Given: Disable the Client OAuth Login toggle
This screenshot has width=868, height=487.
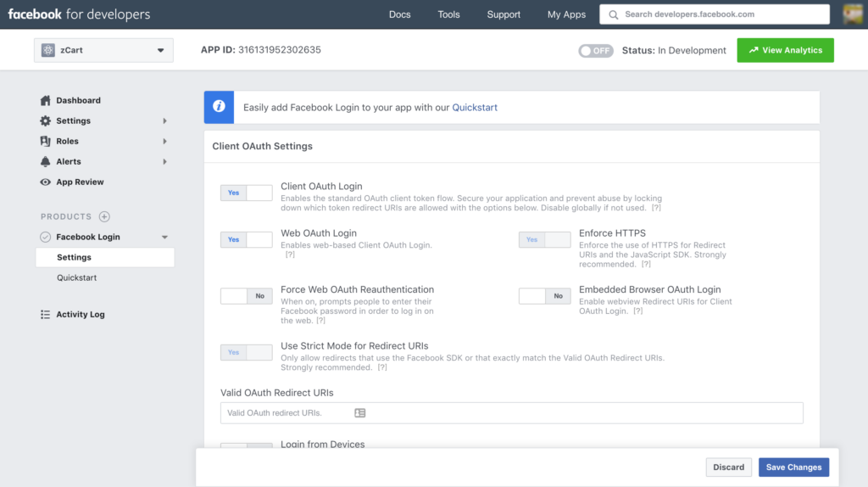Looking at the screenshot, I should pos(246,193).
